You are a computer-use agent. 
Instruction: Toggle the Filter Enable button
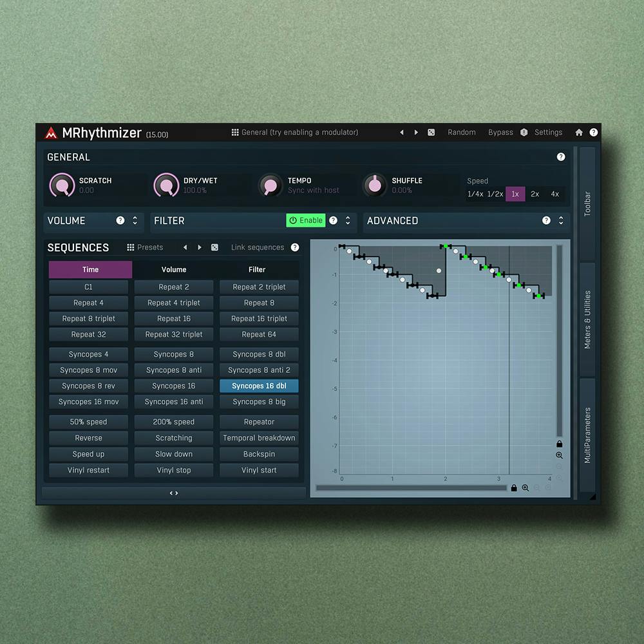(x=306, y=220)
